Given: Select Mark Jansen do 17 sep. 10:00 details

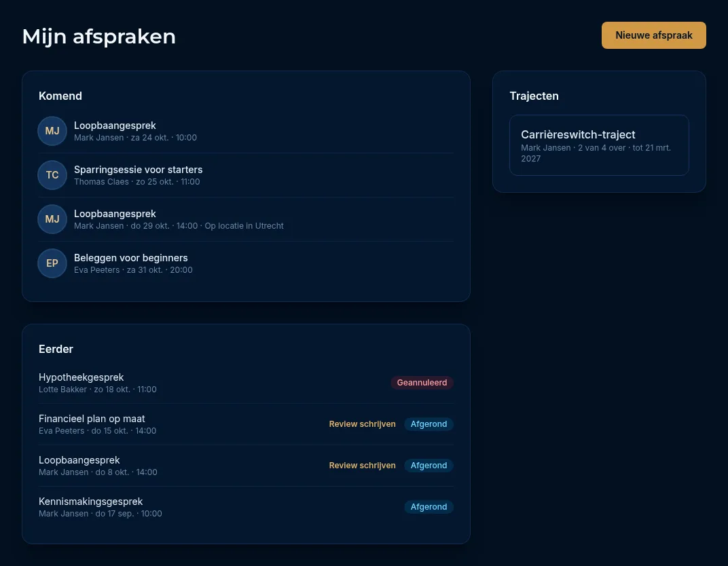Looking at the screenshot, I should (101, 514).
